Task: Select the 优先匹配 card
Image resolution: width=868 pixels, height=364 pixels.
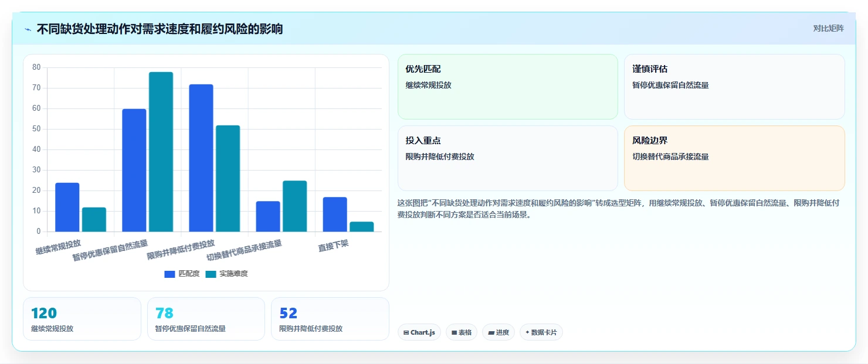Action: 507,87
